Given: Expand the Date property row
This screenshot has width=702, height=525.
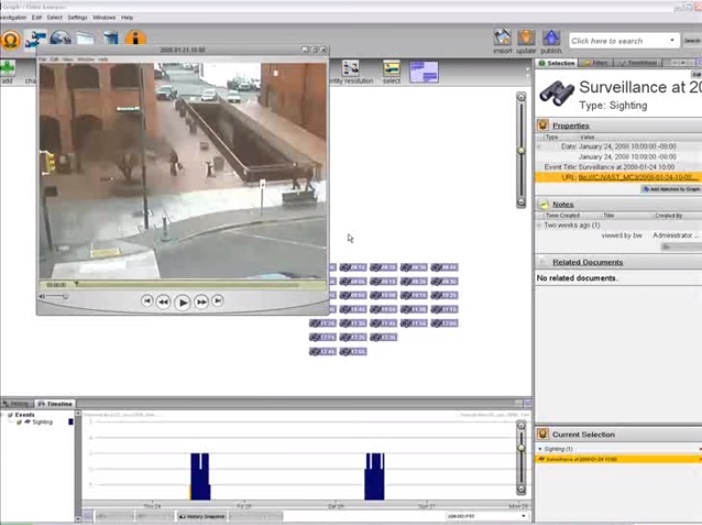Looking at the screenshot, I should [x=539, y=146].
